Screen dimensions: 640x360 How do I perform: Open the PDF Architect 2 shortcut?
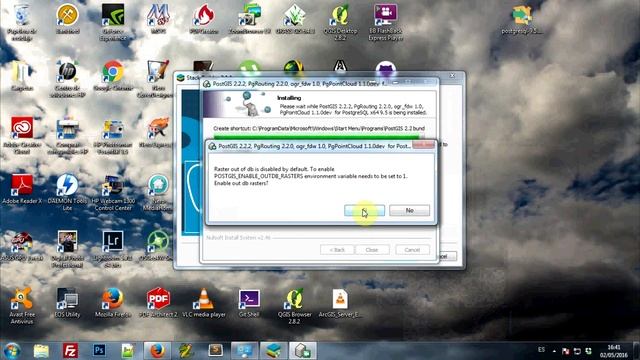pyautogui.click(x=158, y=303)
